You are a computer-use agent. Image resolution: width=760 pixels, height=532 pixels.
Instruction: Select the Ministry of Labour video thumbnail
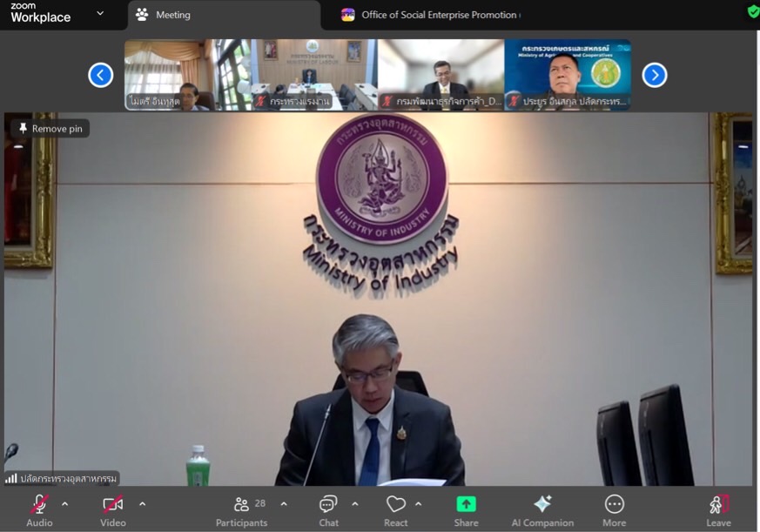click(314, 75)
